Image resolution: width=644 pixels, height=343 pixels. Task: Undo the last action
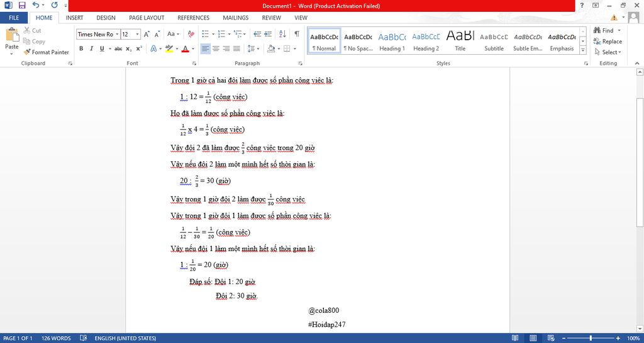36,5
